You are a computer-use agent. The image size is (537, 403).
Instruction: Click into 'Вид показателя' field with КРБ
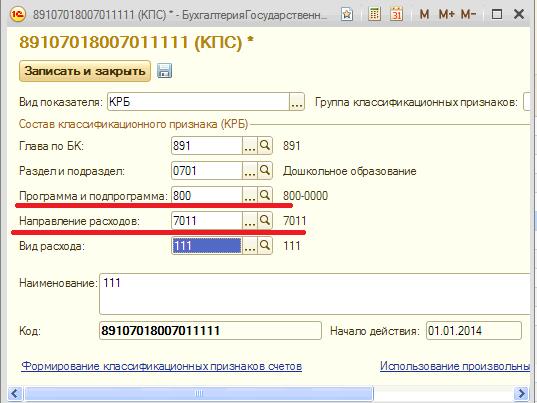(198, 102)
